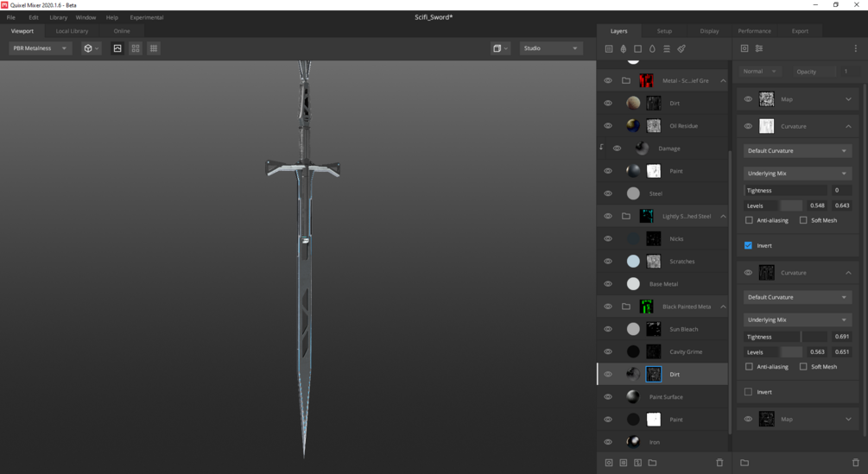Collapse the first Curvature component
Viewport: 868px width, 474px height.
pyautogui.click(x=849, y=127)
